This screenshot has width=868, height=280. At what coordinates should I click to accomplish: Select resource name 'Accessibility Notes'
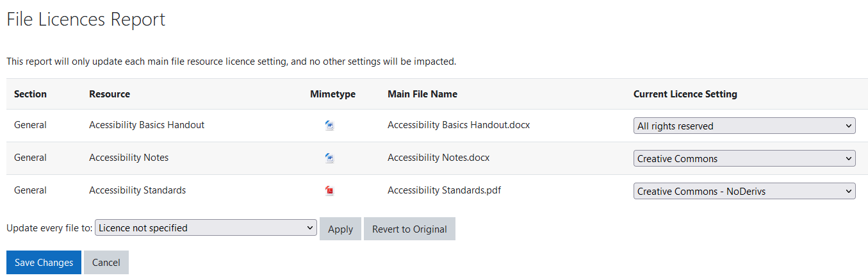click(129, 157)
